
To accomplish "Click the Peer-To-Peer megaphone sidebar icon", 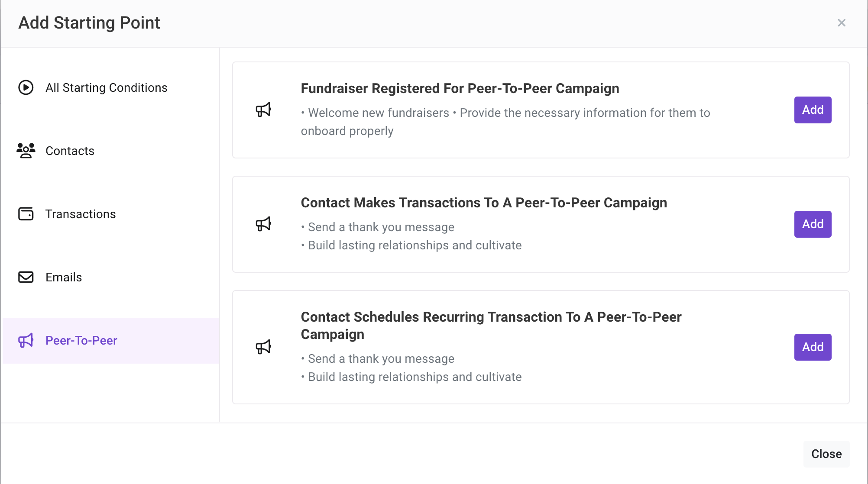I will coord(26,341).
